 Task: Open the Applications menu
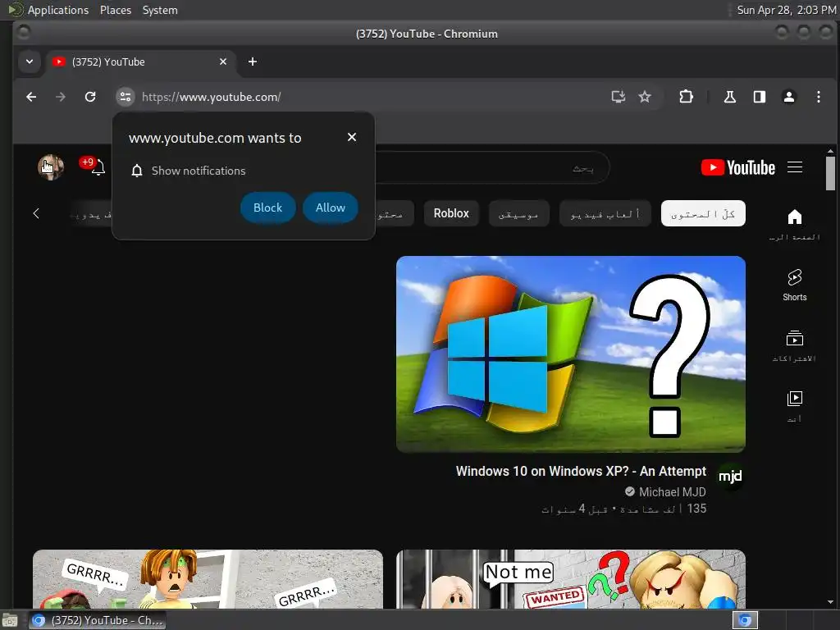point(58,10)
